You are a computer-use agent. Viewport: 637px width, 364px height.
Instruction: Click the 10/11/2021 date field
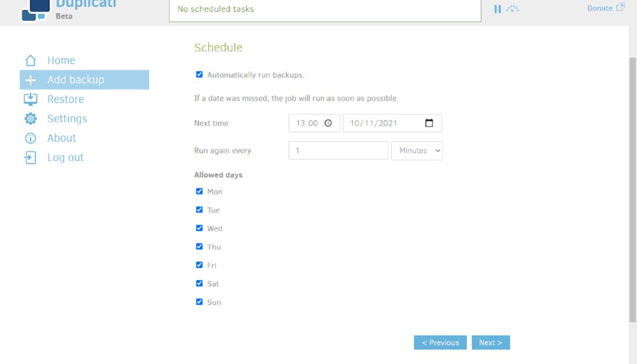(392, 123)
